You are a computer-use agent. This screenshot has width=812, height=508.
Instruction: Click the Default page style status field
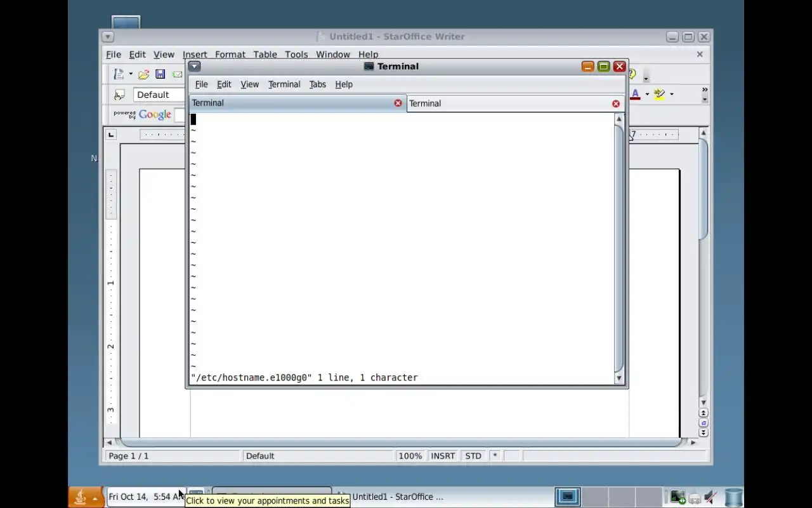tap(317, 456)
